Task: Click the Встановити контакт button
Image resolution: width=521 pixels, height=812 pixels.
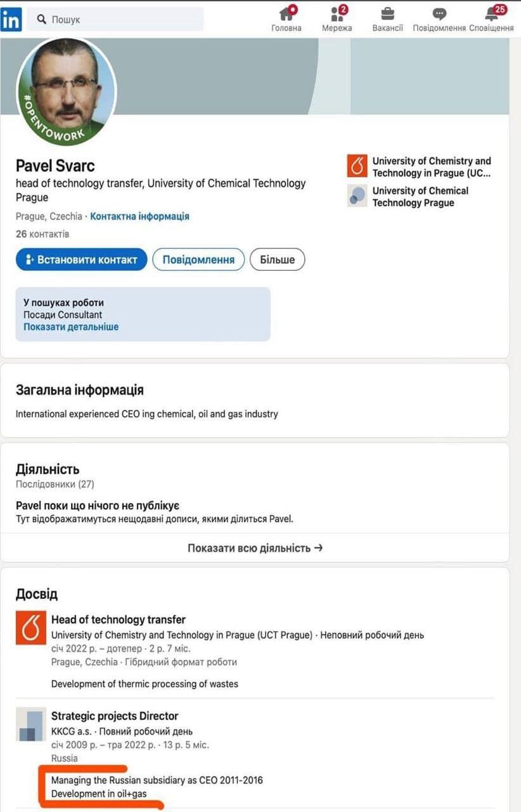Action: click(x=82, y=259)
